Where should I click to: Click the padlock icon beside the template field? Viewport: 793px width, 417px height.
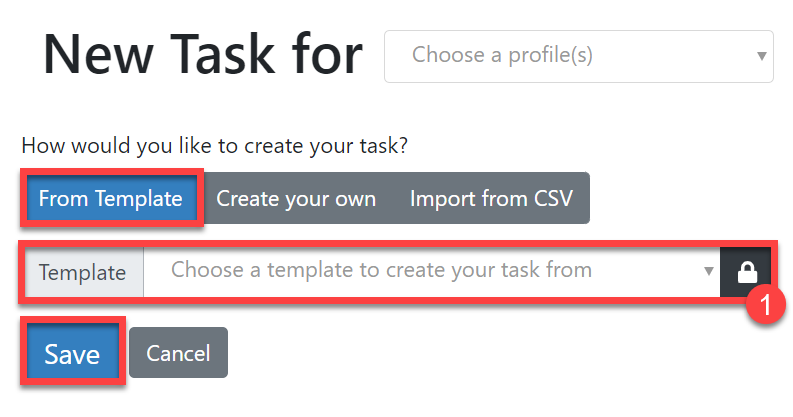(746, 272)
